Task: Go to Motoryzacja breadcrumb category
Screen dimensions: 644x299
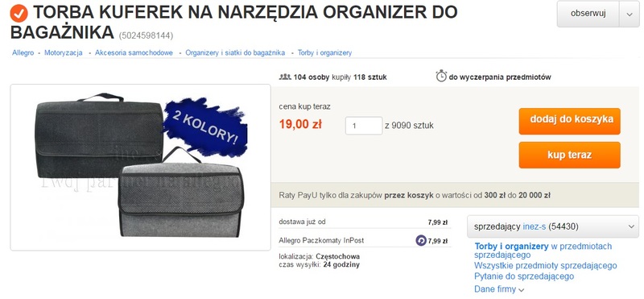Action: [64, 52]
